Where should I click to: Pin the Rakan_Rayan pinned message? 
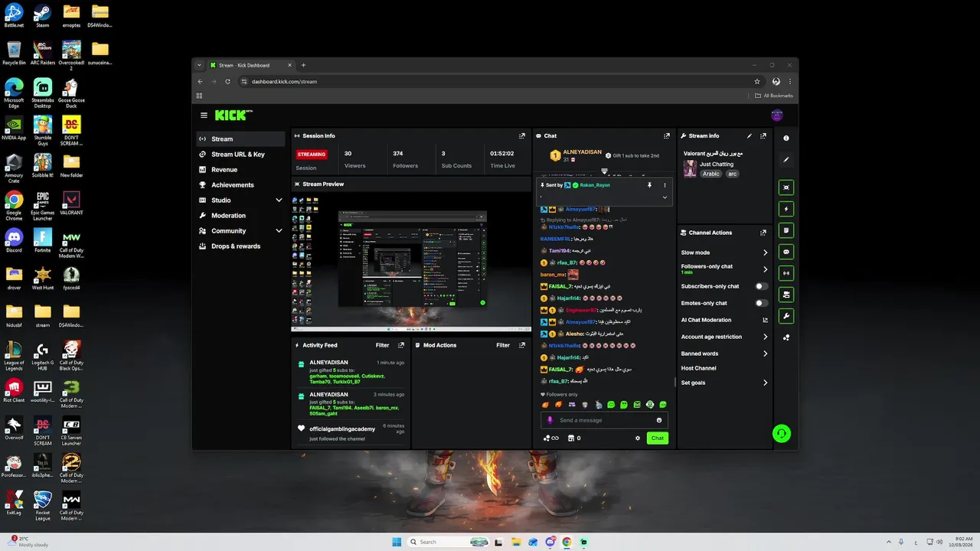(649, 185)
